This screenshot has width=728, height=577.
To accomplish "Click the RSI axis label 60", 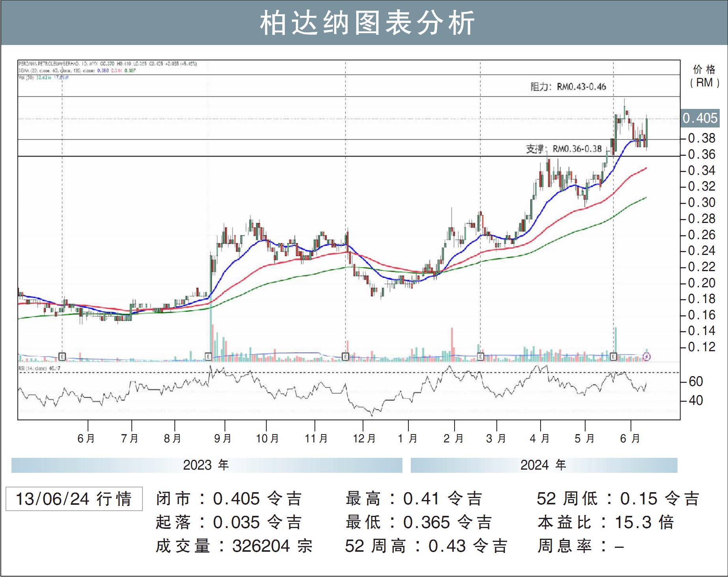I will click(x=696, y=381).
